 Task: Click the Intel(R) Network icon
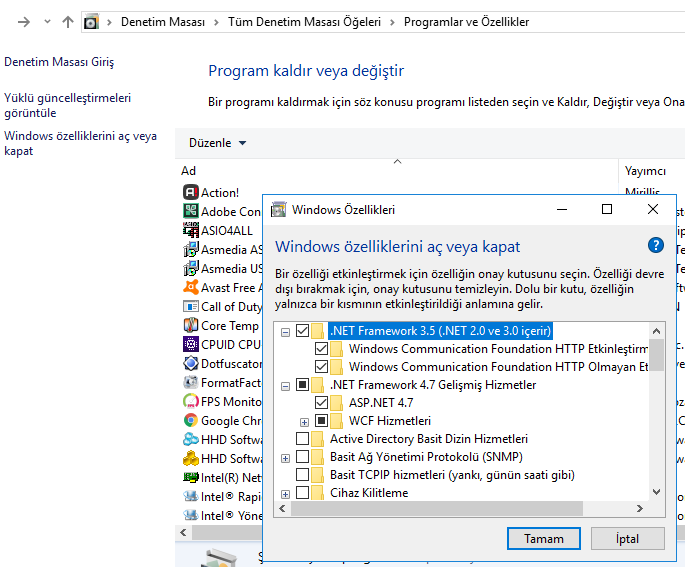(190, 477)
